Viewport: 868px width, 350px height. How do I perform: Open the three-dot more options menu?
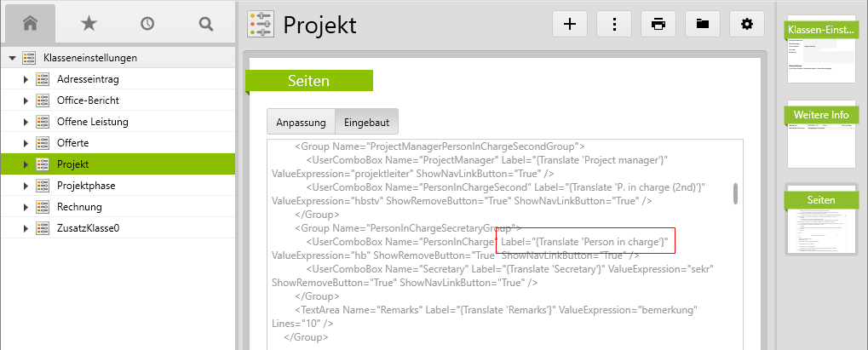[614, 24]
